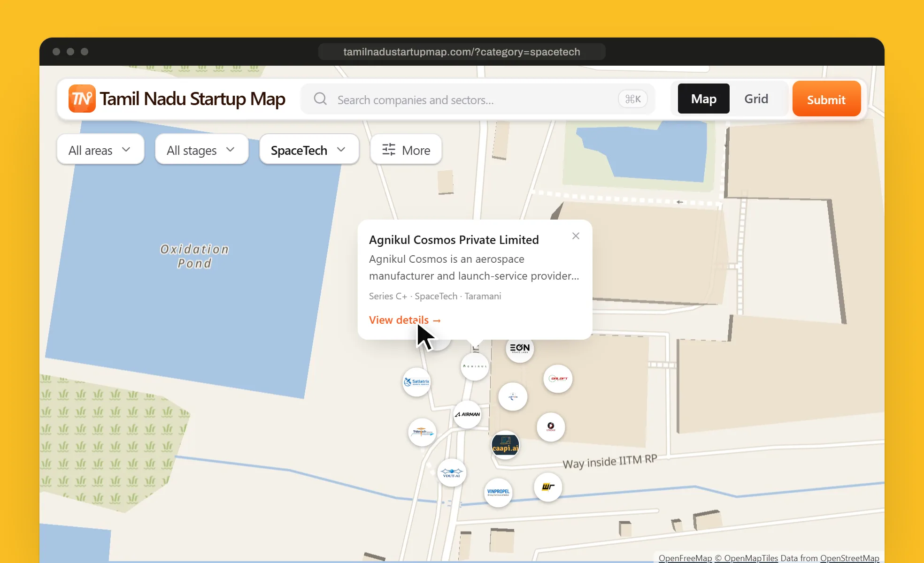Expand the All stages filter
The width and height of the screenshot is (924, 563).
[201, 150]
